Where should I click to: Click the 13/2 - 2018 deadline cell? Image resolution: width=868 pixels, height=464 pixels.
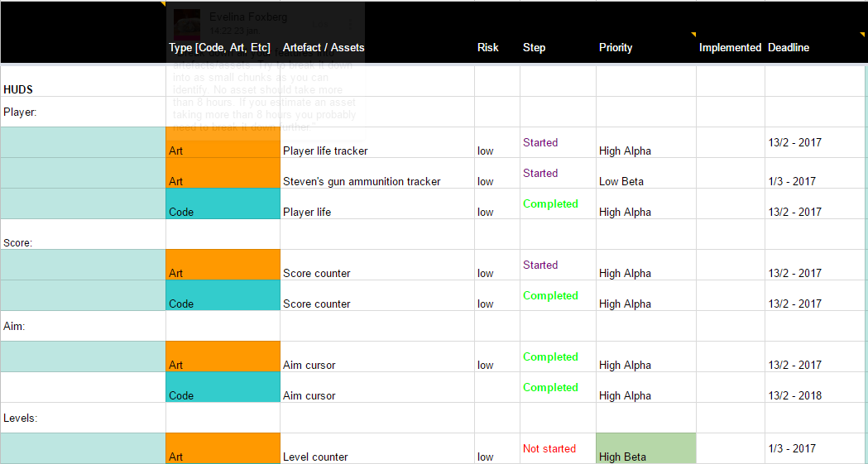coord(795,395)
